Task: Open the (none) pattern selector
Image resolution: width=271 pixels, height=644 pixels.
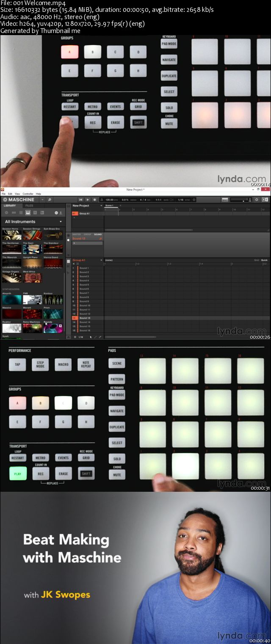Action: [109, 260]
